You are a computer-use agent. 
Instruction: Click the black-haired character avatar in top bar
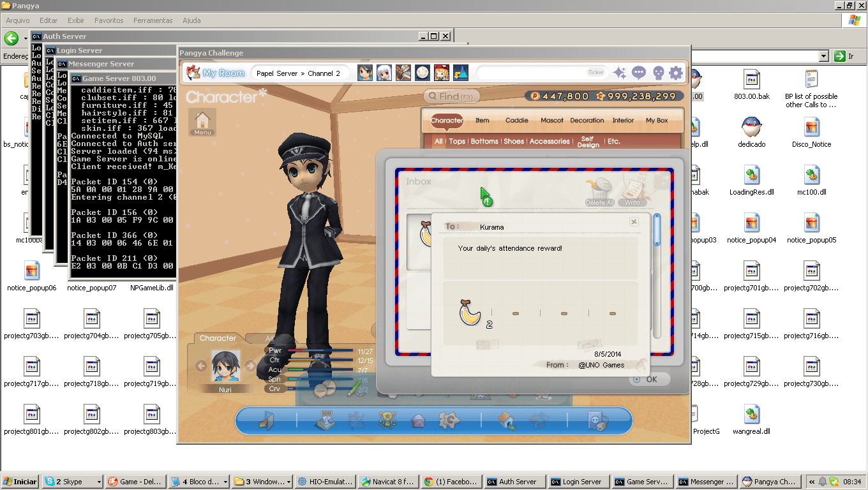tap(365, 73)
